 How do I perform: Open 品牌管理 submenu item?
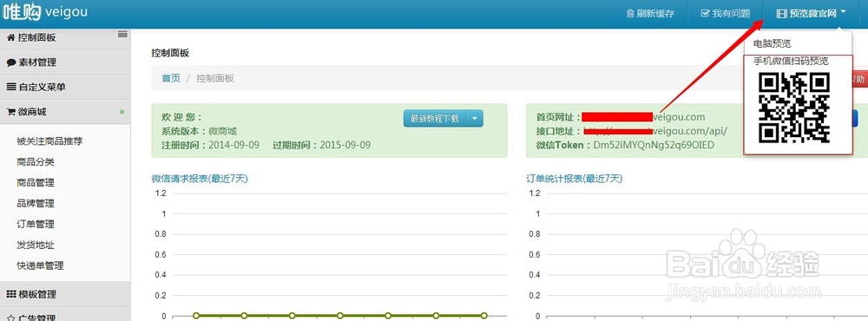[36, 204]
